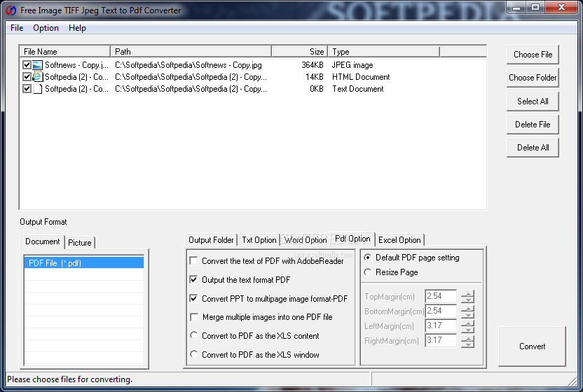This screenshot has height=392, width=583.
Task: Switch to the Document output format tab
Action: point(42,241)
